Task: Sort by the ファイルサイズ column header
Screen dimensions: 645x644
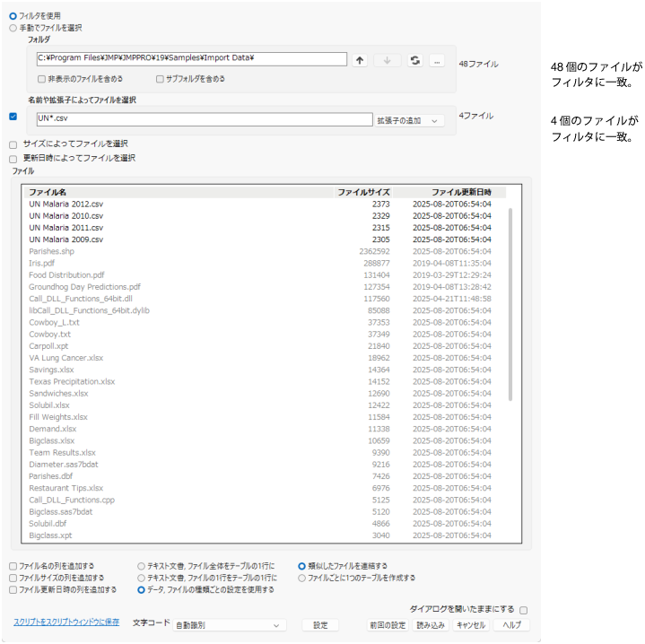Action: click(363, 192)
